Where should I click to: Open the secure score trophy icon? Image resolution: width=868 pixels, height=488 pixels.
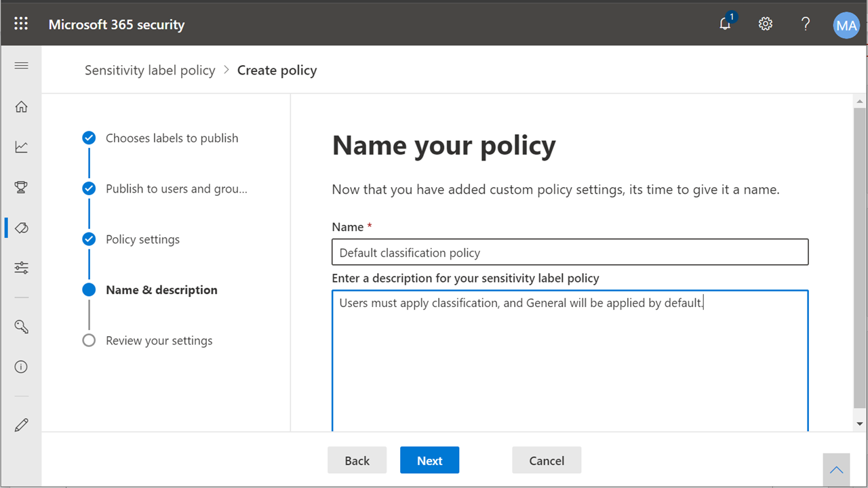tap(21, 187)
